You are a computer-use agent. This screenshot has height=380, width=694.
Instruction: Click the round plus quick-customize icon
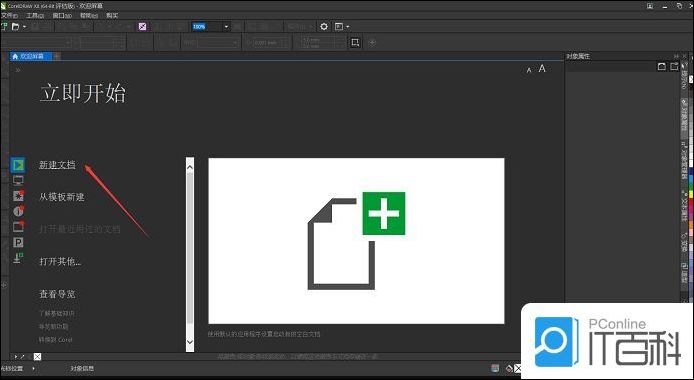(x=372, y=42)
